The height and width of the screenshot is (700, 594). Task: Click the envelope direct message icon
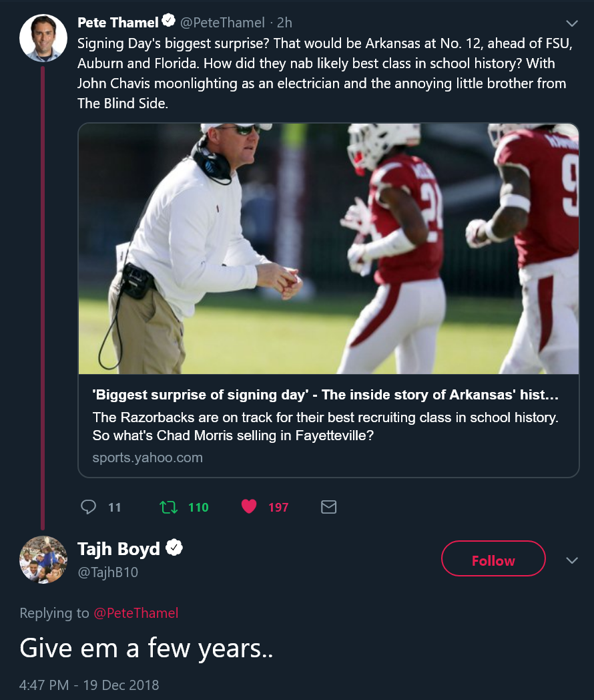(x=328, y=507)
